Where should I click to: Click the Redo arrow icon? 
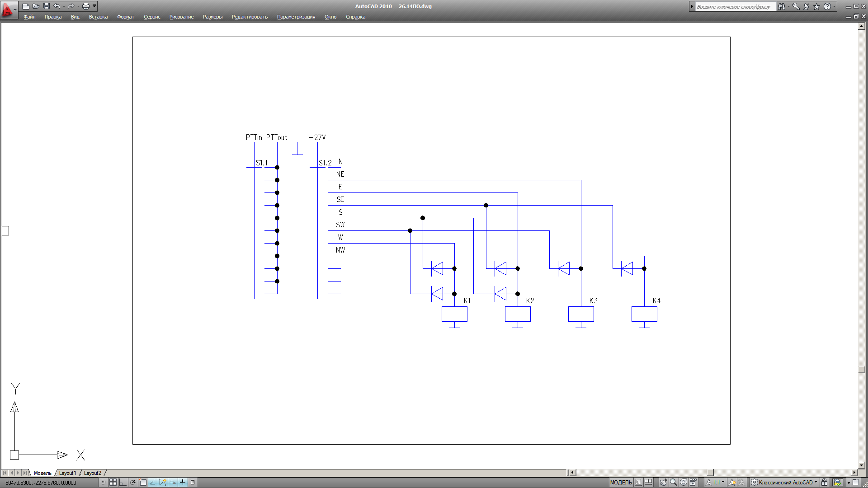[71, 6]
